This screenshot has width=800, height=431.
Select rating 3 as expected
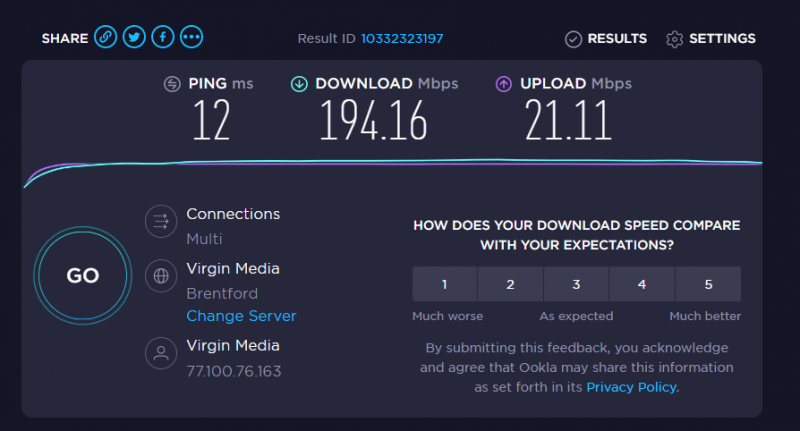pos(576,284)
